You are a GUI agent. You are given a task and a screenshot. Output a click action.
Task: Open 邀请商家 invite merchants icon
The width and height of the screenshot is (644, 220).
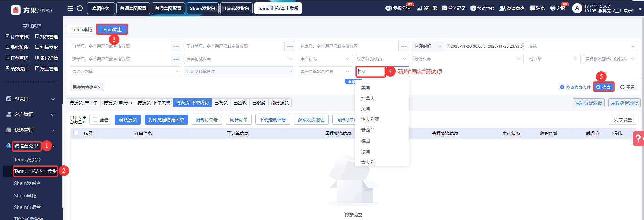[x=512, y=8]
